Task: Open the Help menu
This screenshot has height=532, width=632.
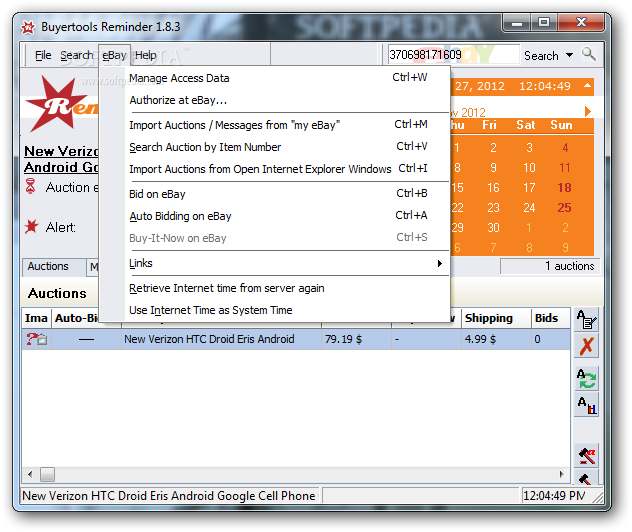Action: 146,55
